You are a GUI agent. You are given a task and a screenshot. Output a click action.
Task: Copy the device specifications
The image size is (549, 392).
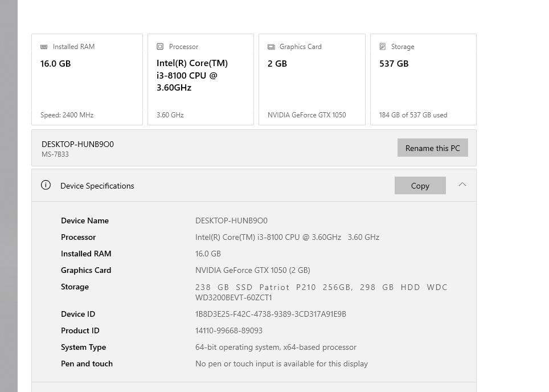pos(420,186)
